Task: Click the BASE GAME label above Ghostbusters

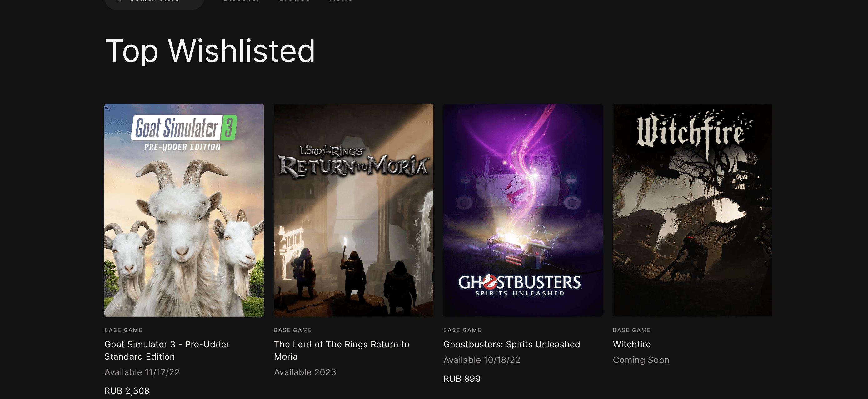Action: (x=462, y=330)
